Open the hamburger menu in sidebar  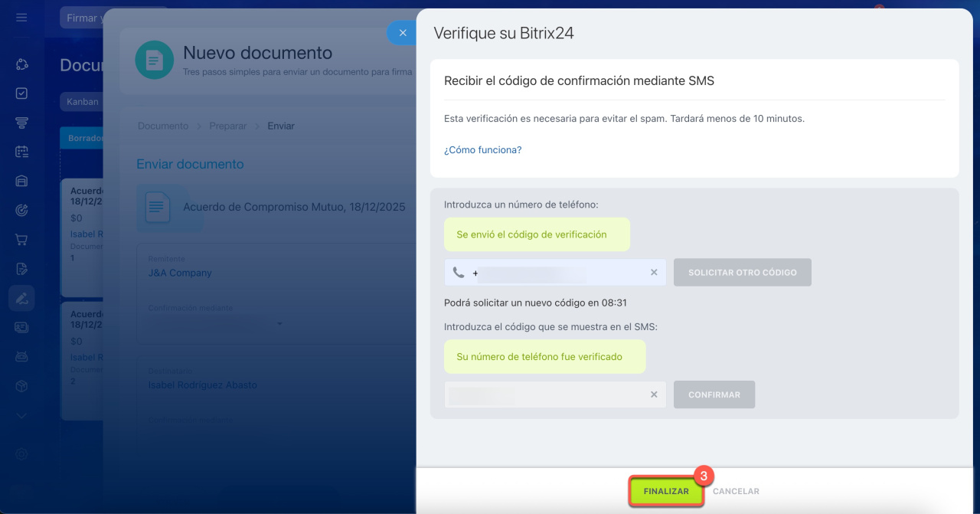point(21,18)
